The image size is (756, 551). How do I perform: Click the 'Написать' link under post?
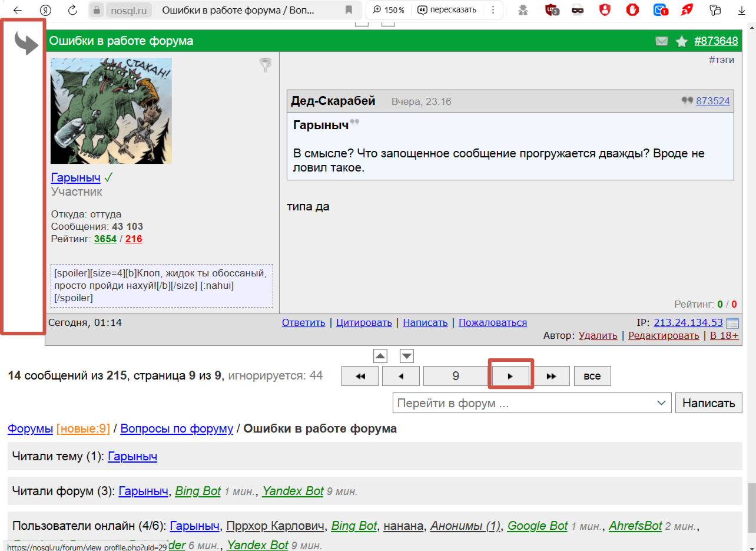coord(425,322)
